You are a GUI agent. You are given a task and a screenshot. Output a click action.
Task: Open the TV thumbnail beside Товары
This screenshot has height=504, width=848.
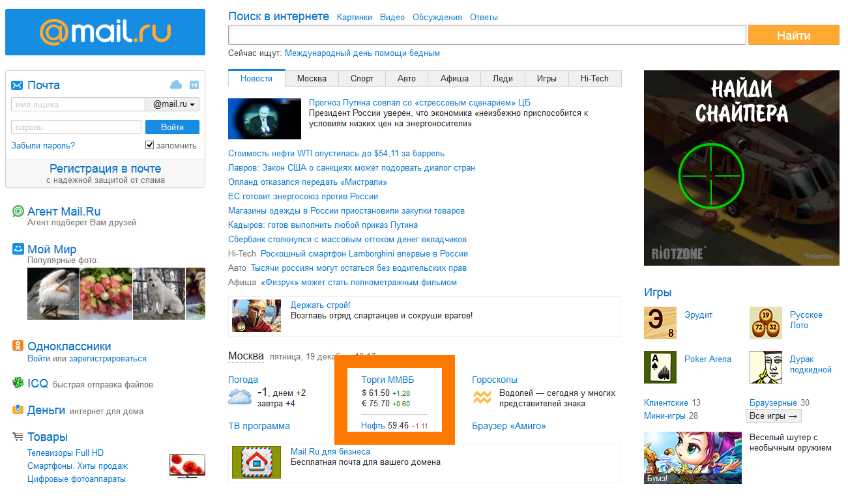pyautogui.click(x=187, y=465)
